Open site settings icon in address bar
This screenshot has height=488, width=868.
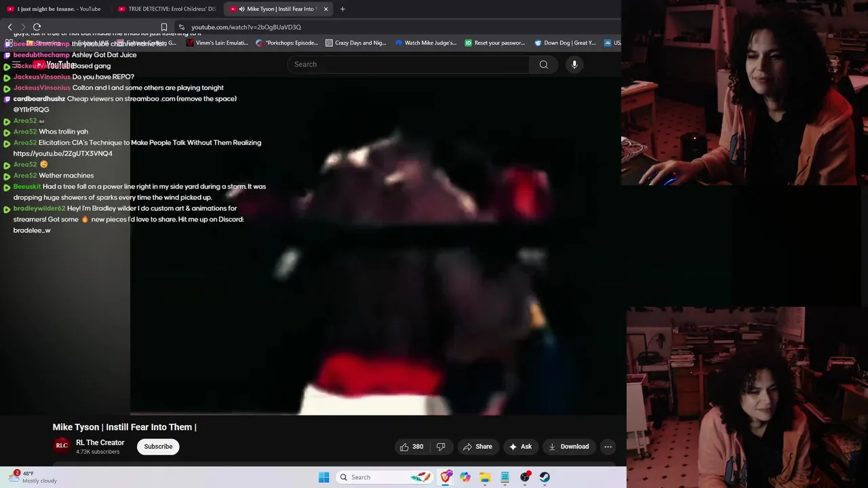click(181, 27)
